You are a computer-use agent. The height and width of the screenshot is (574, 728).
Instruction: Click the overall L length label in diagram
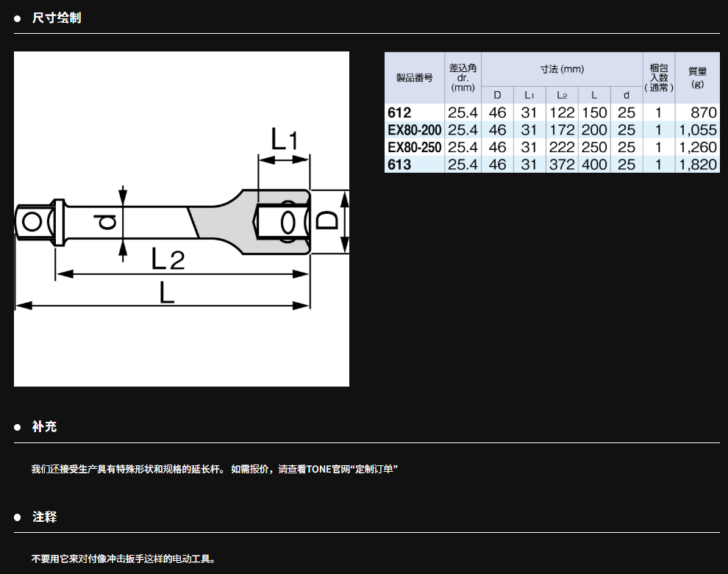coord(167,293)
